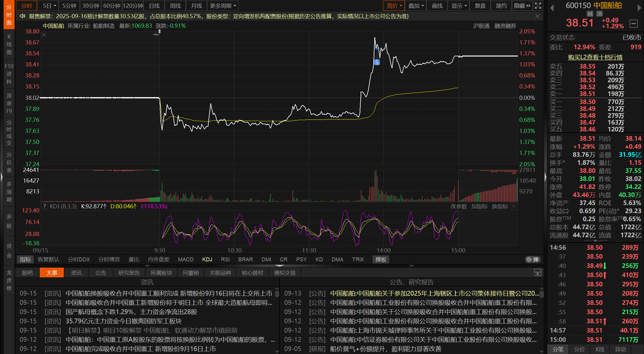
Task: Toggle full screen chart icon
Action: (538, 6)
